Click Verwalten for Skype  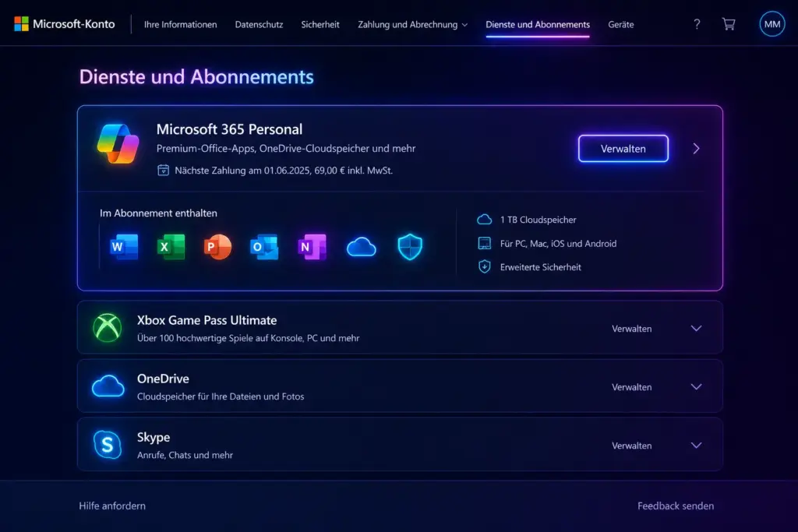pyautogui.click(x=631, y=446)
